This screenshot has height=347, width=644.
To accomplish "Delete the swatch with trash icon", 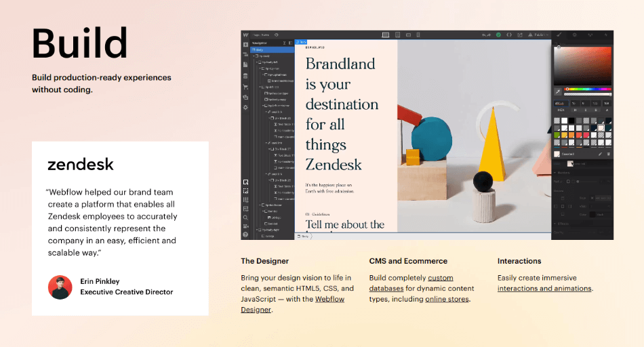I will point(608,154).
